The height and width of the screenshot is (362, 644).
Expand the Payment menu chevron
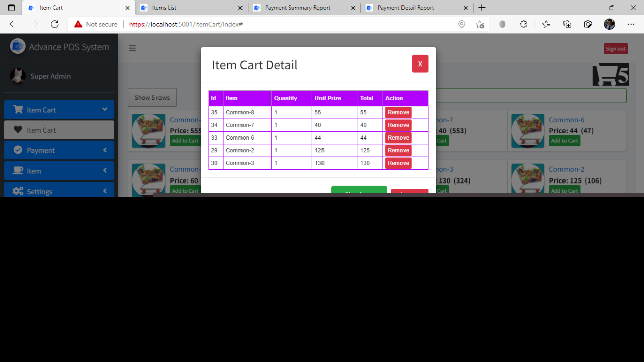tap(105, 150)
